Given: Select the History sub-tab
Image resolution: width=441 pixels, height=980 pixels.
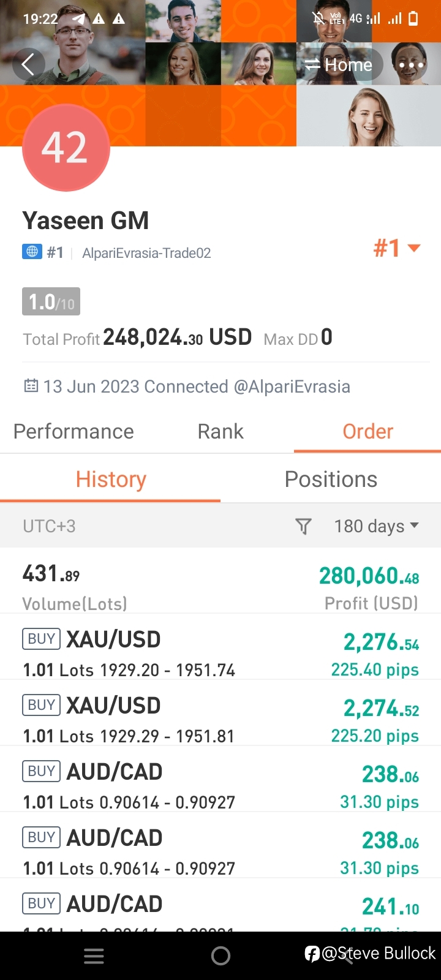Looking at the screenshot, I should [x=110, y=479].
